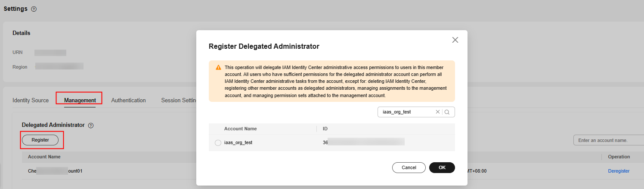Click the Operation column header
Screen dimensions: 644x189
pyautogui.click(x=619, y=157)
